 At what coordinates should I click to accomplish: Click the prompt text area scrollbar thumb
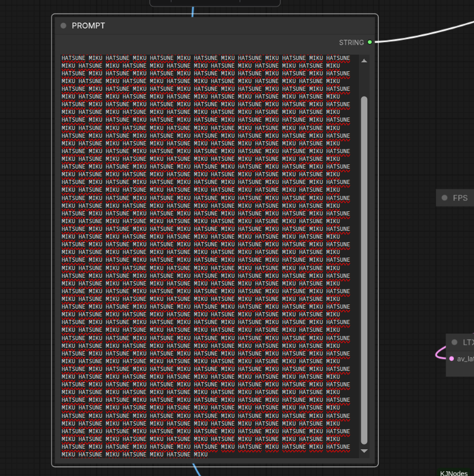click(364, 270)
